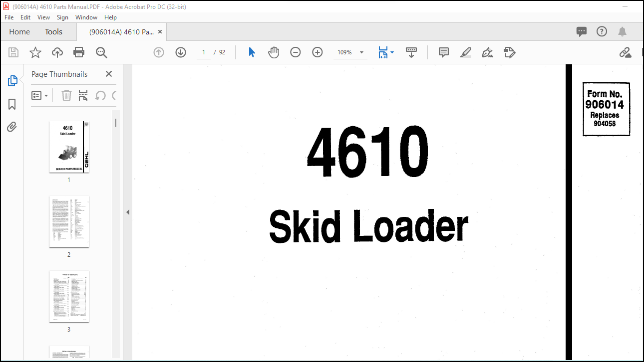Open the Edit PDF stamp tool
Image resolution: width=644 pixels, height=362 pixels.
pos(510,52)
